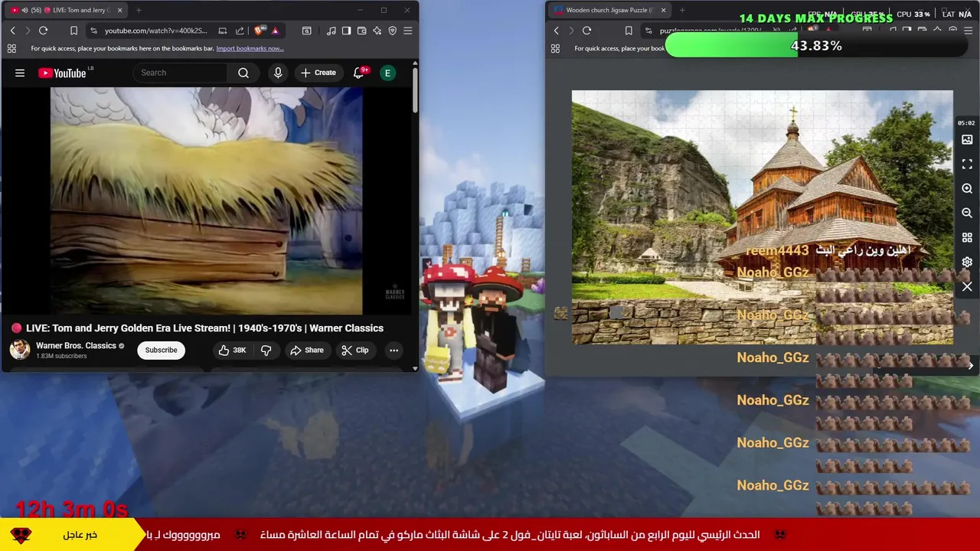This screenshot has width=980, height=551.
Task: Open apps grid icon on YouTube bookmarks bar
Action: (11, 48)
